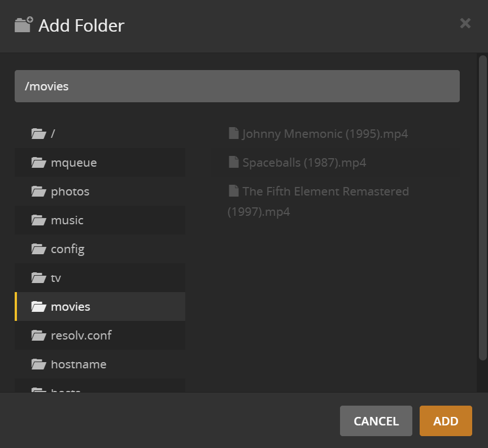Click the /movies path input field
The height and width of the screenshot is (448, 488).
tap(237, 86)
